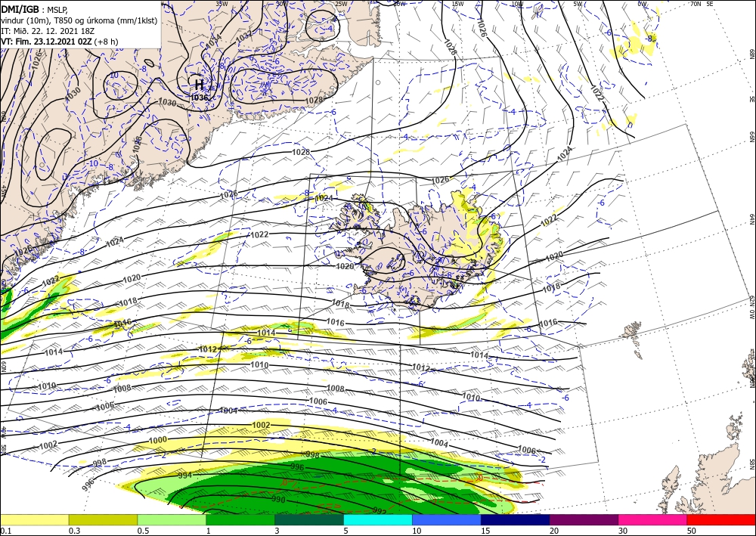756x536 pixels.
Task: Click the '990' isobar label in the rain area
Action: point(278,500)
